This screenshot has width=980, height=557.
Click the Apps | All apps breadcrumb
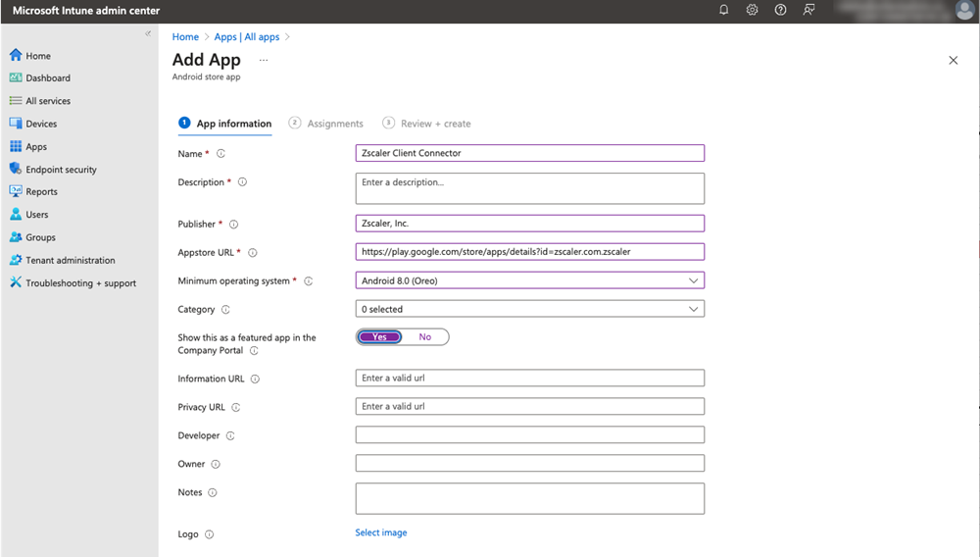tap(247, 37)
